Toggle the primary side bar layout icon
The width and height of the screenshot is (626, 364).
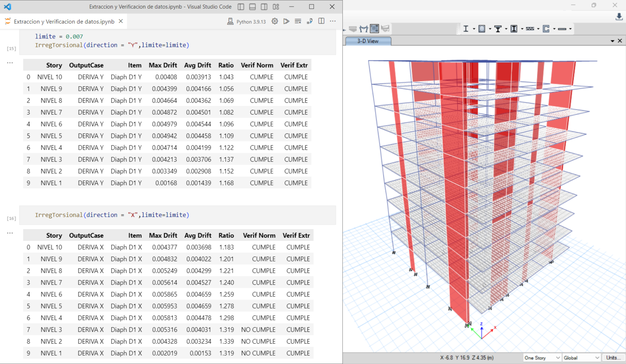[241, 7]
